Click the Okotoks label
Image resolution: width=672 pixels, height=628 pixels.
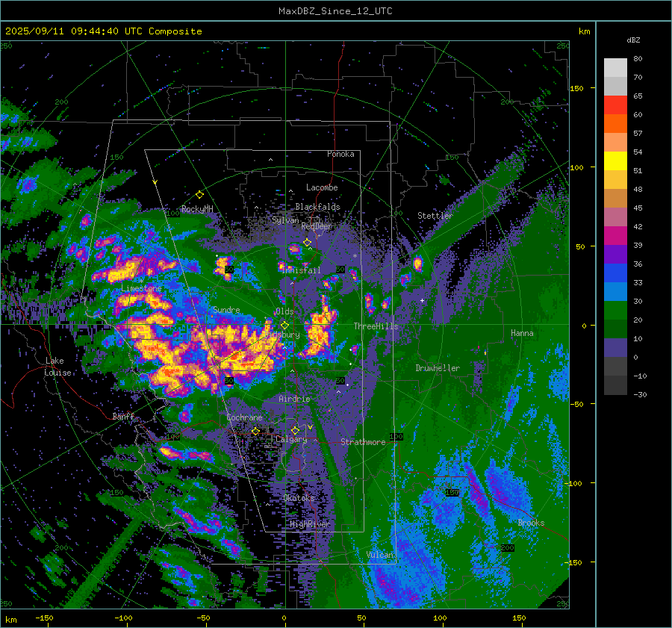[299, 498]
